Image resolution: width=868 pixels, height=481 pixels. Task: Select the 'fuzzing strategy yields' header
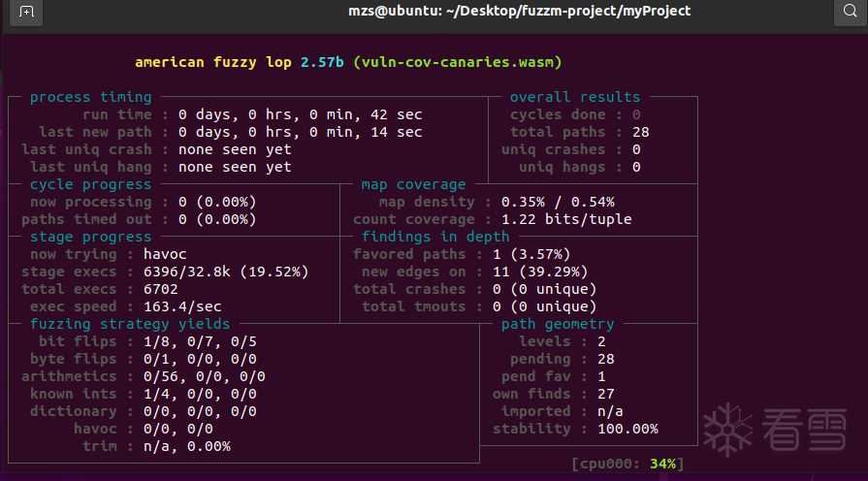pyautogui.click(x=130, y=324)
